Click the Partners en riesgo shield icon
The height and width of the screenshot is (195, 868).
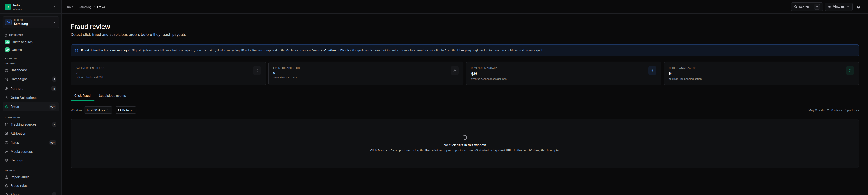click(x=257, y=70)
